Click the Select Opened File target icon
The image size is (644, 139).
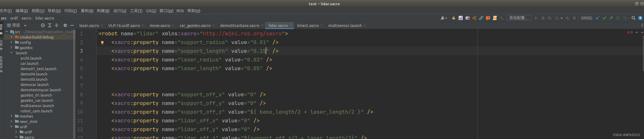[x=43, y=25]
